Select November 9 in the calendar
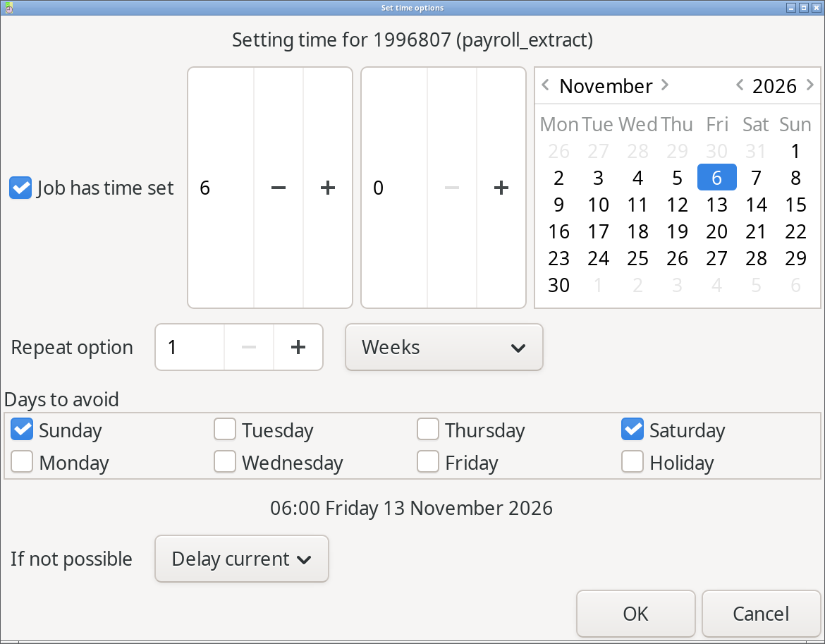This screenshot has width=825, height=644. coord(558,205)
